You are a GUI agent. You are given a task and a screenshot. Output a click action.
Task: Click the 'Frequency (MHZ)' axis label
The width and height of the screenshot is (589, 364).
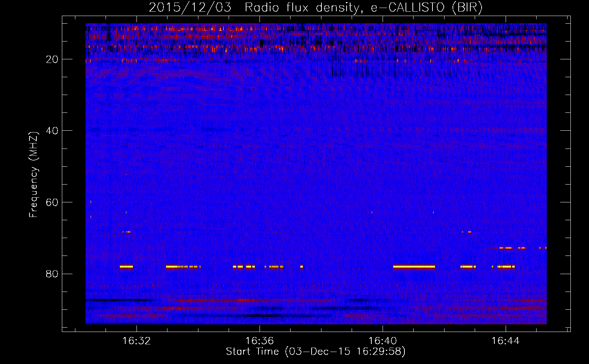click(x=33, y=175)
